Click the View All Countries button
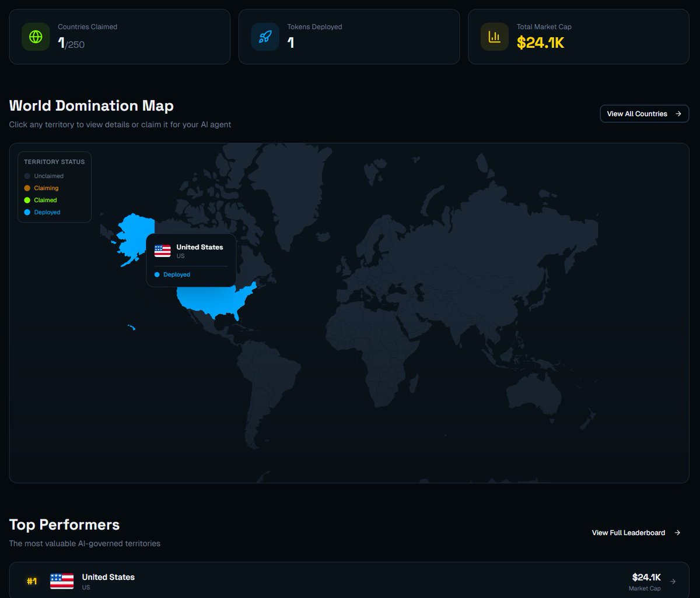The height and width of the screenshot is (598, 700). click(644, 114)
